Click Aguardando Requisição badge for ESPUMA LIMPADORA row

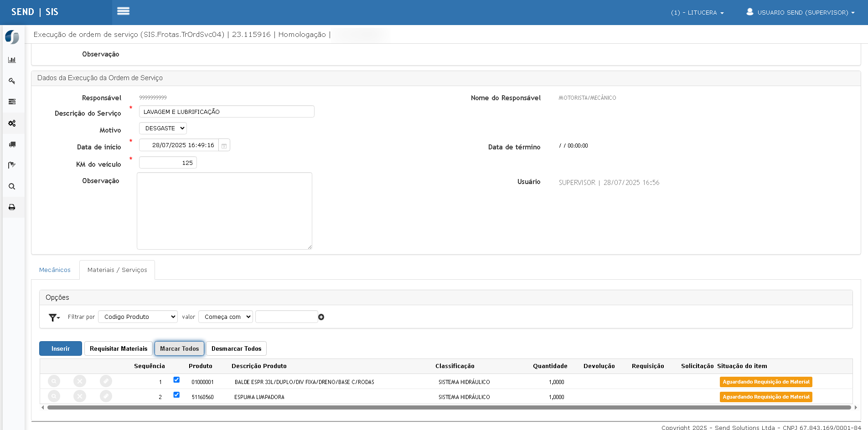766,397
